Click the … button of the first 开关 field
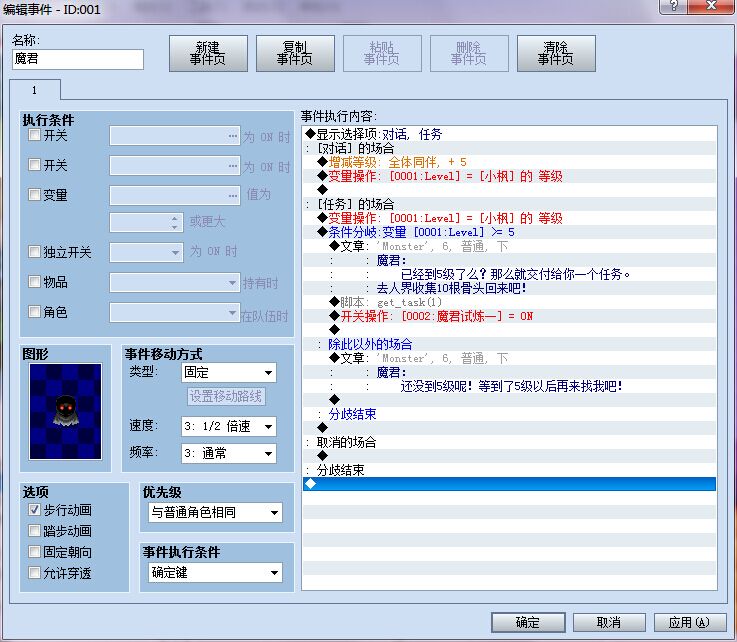 click(233, 136)
